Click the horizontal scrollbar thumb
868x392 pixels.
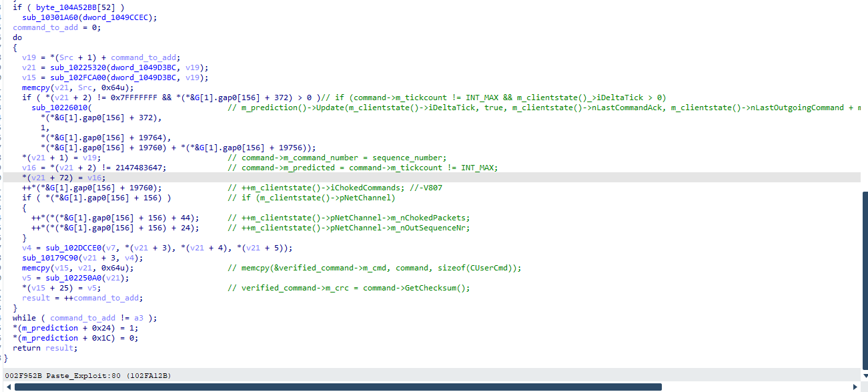point(338,387)
